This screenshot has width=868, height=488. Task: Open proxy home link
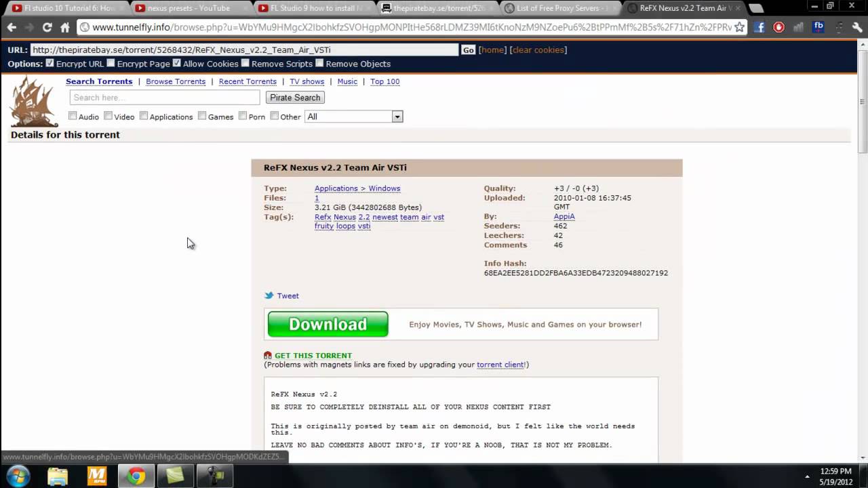[x=492, y=50]
